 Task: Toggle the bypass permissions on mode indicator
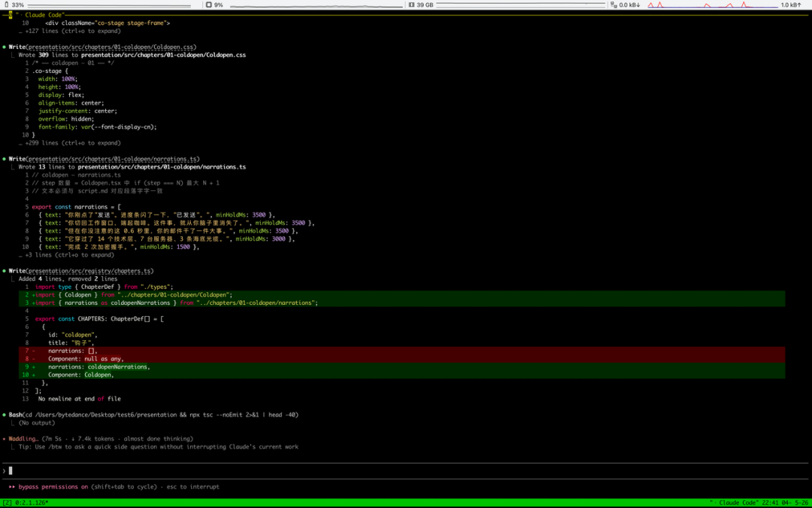point(53,487)
